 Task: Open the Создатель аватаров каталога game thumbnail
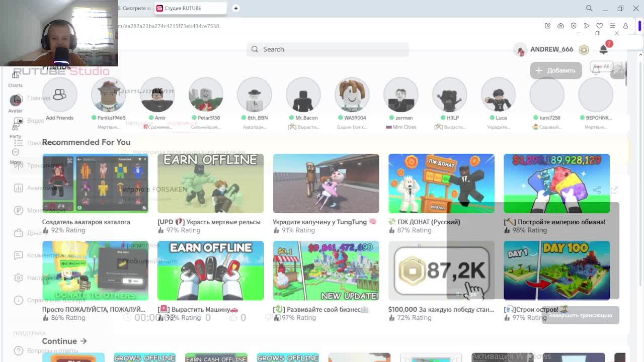[x=95, y=184]
